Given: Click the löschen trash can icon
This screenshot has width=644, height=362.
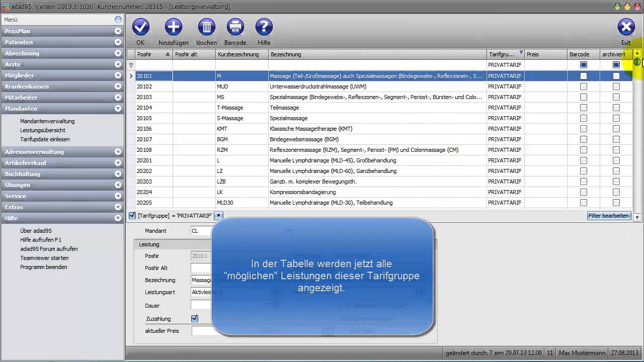Looking at the screenshot, I should point(206,27).
